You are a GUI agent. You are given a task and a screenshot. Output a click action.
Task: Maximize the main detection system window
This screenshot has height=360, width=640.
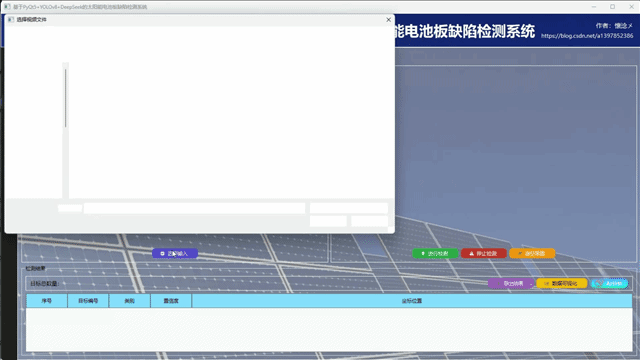pyautogui.click(x=612, y=7)
